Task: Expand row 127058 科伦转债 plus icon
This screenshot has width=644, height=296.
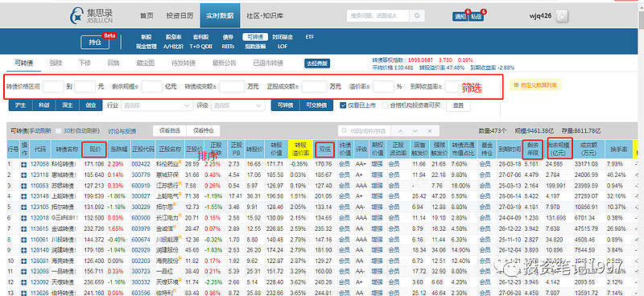Action: [24, 164]
